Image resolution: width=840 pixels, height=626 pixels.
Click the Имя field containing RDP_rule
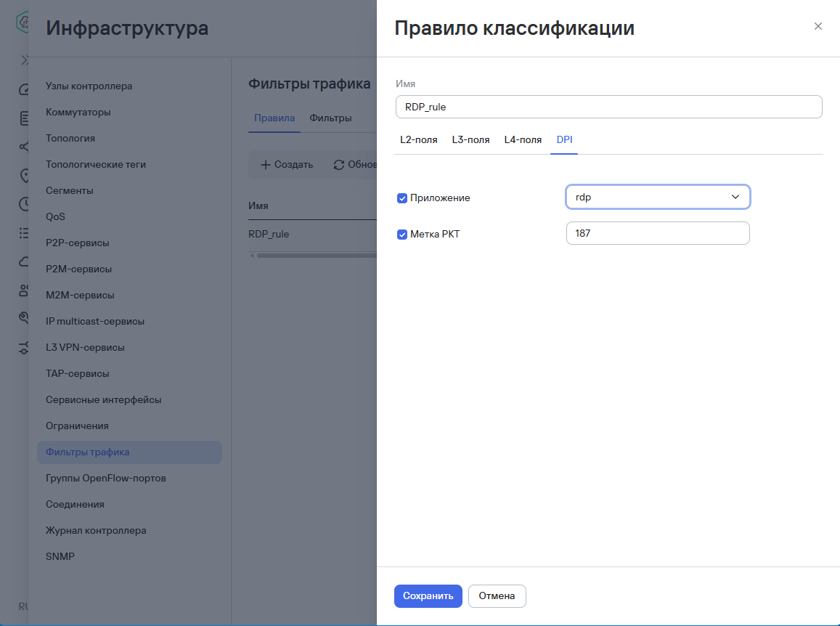[608, 107]
